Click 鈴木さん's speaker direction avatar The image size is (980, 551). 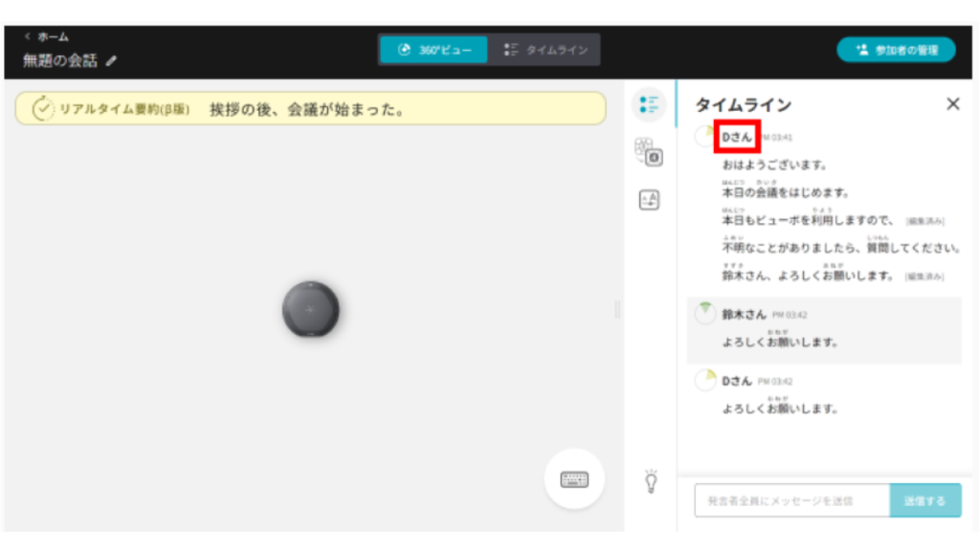(705, 312)
